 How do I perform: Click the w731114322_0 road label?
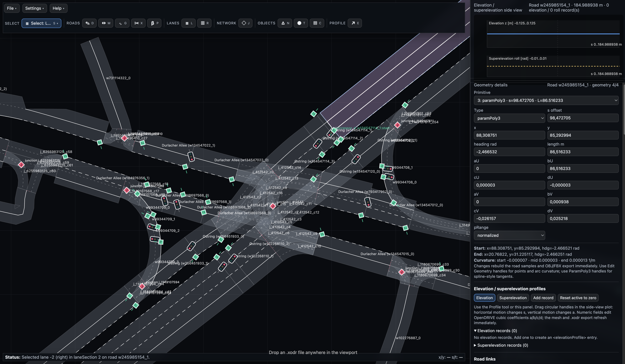pos(118,78)
